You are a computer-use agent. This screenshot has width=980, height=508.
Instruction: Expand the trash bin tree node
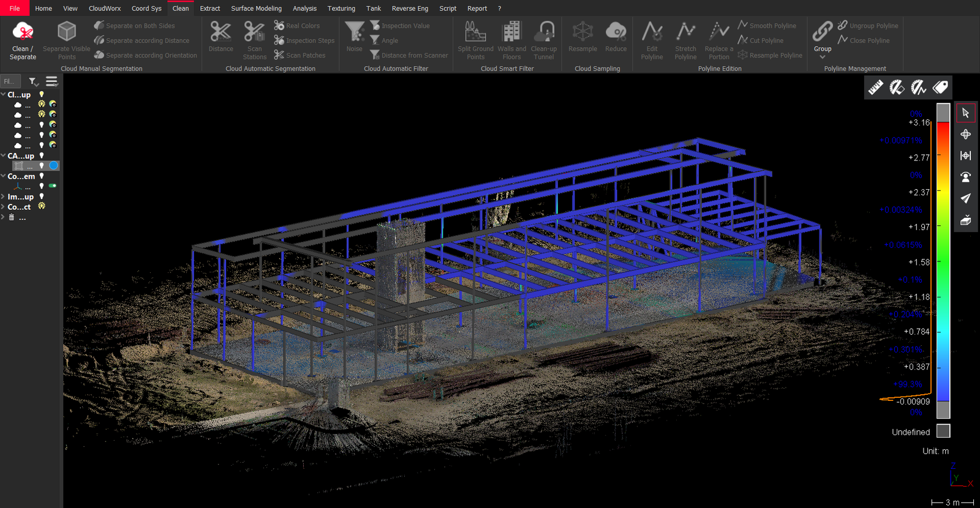[x=3, y=217]
